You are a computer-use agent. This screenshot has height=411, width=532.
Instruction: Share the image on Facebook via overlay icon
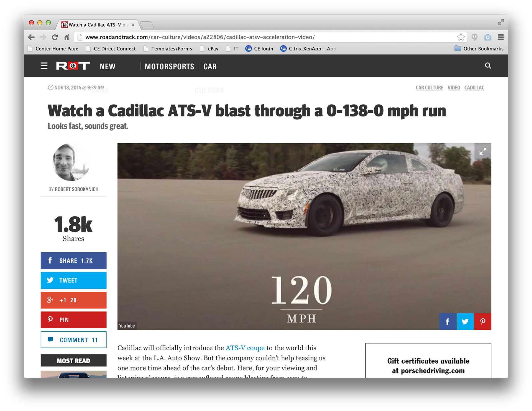(448, 321)
